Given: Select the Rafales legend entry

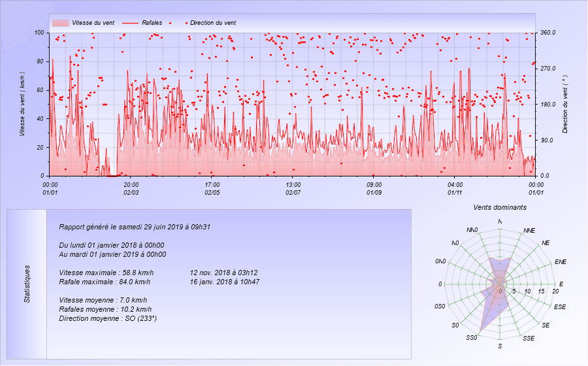Looking at the screenshot, I should tap(152, 23).
